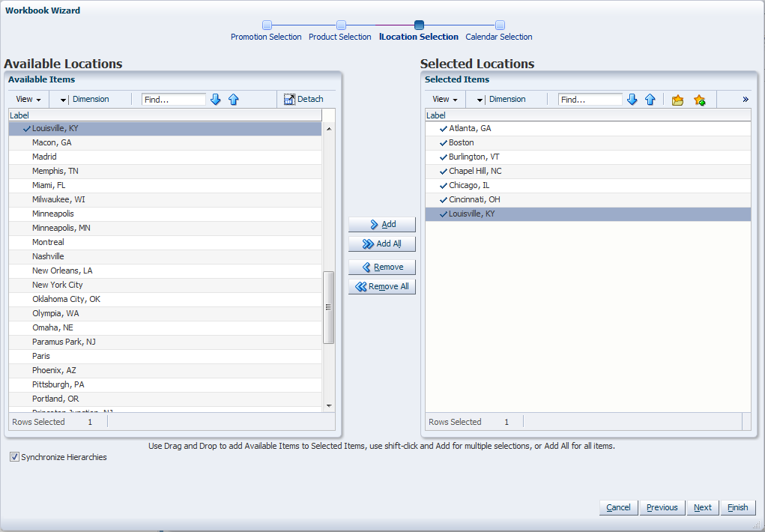Viewport: 765px width, 532px height.
Task: Click the Finish button
Action: [738, 507]
